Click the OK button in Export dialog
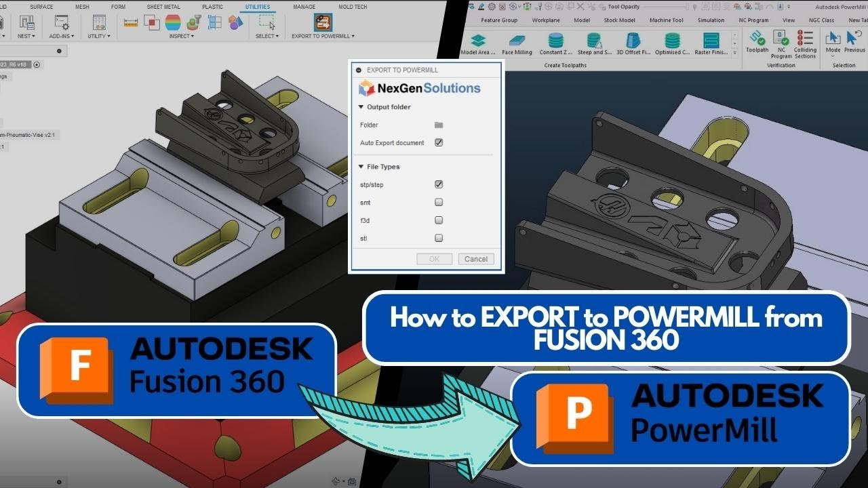Image resolution: width=868 pixels, height=488 pixels. (x=435, y=259)
